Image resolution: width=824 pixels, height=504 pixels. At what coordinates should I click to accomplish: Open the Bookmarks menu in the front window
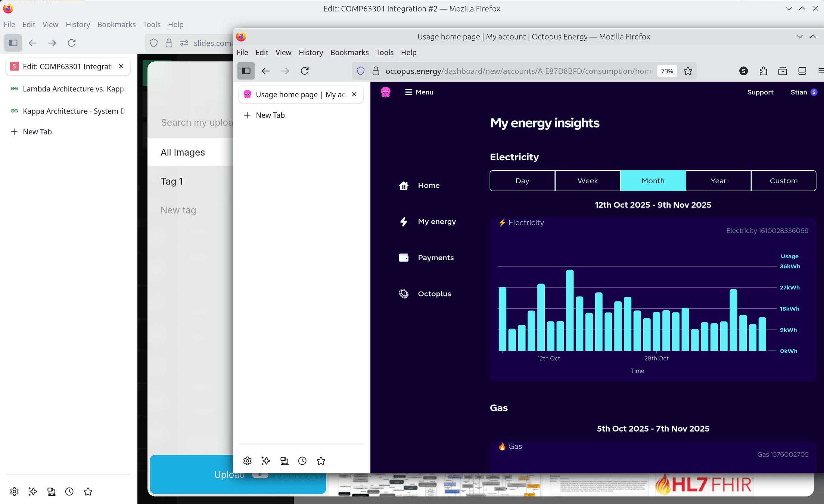pyautogui.click(x=349, y=53)
